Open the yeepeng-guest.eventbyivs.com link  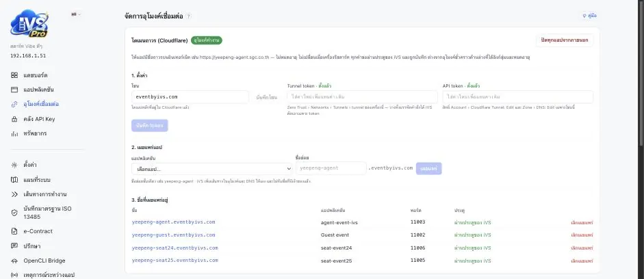point(173,235)
